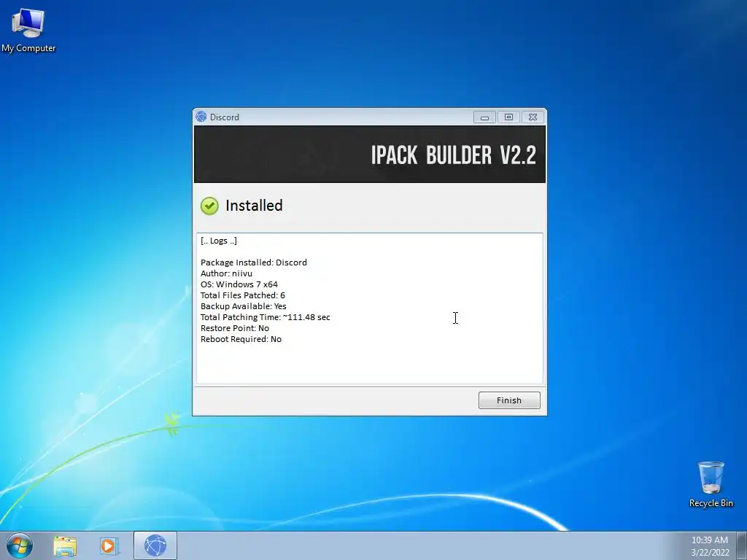Click the green Installed checkmark icon
The width and height of the screenshot is (747, 560).
click(209, 206)
